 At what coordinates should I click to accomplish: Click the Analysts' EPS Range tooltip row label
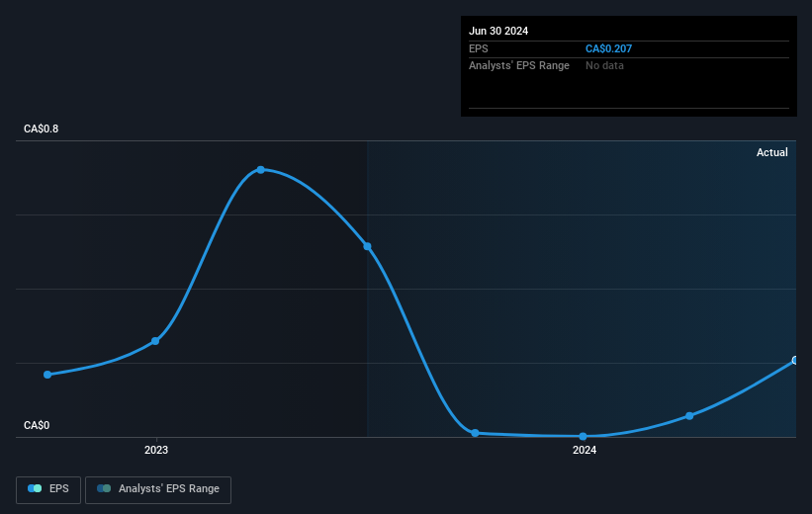(x=519, y=66)
